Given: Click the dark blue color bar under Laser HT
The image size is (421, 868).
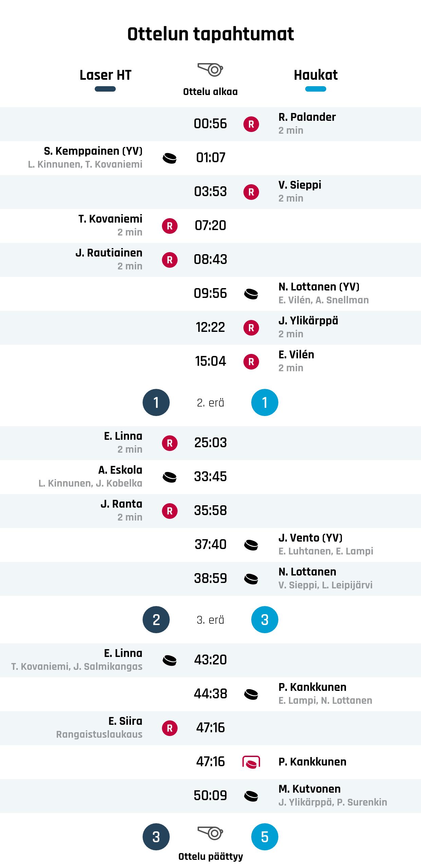Looking at the screenshot, I should [105, 89].
